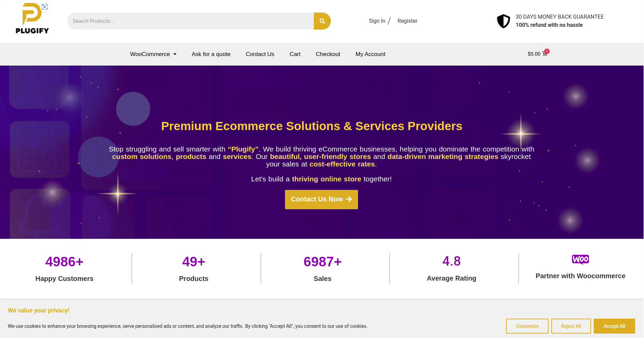Screen dimensions: 644x338
Task: Reject all cookies
Action: tap(571, 326)
